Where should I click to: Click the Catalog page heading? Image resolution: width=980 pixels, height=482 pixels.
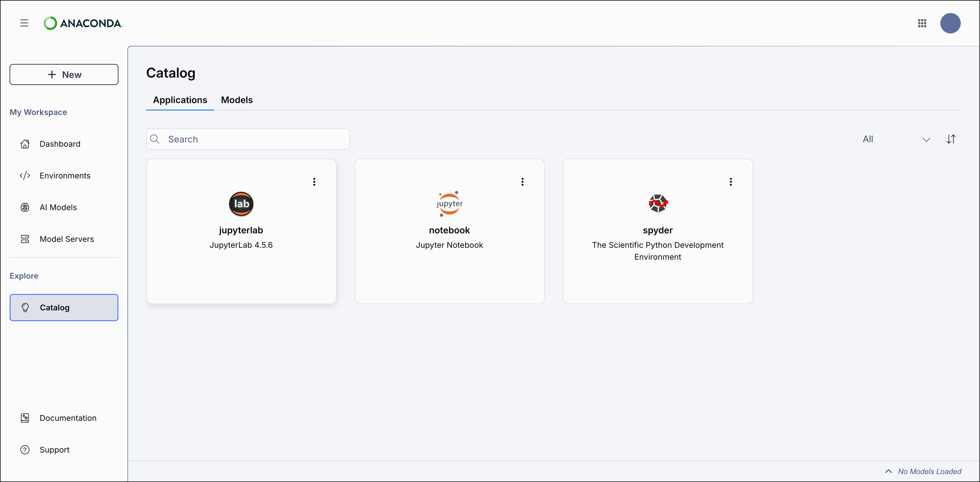click(171, 73)
